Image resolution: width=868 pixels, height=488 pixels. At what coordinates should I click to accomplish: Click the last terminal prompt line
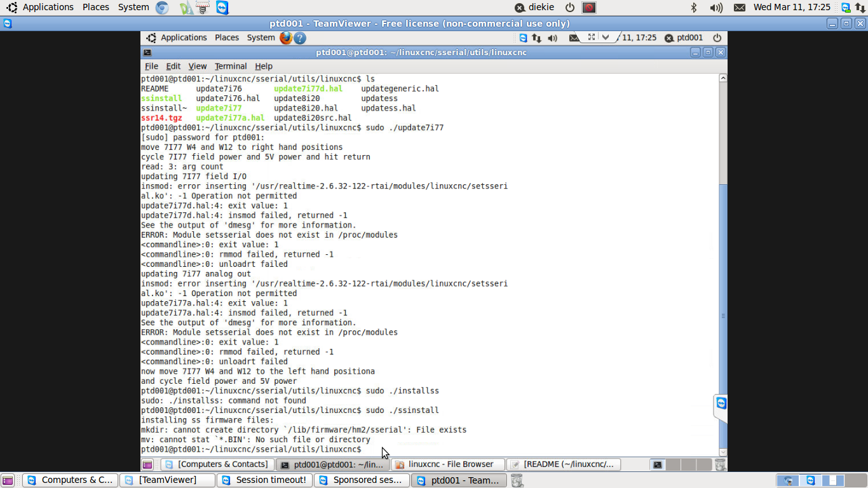[251, 449]
